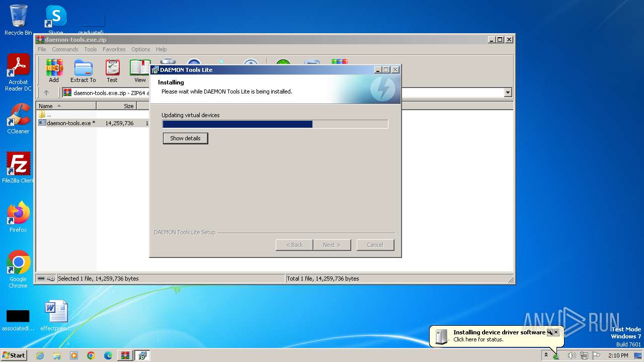Click the 2:10 PM system clock

618,355
